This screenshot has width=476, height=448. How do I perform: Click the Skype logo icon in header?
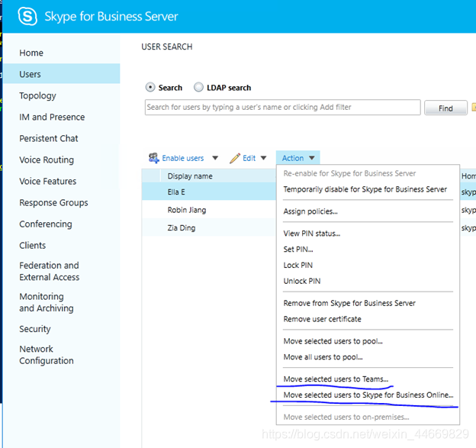27,16
